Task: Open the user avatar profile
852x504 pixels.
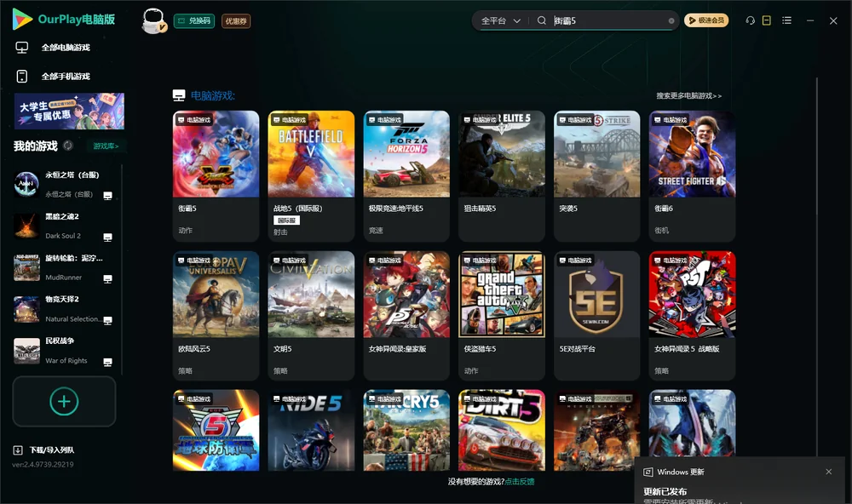Action: [x=153, y=20]
